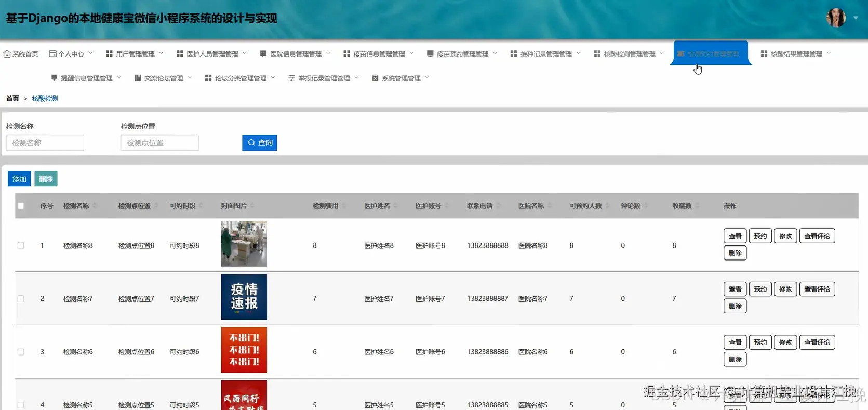This screenshot has height=410, width=868.
Task: Sort by the 检测名称 column arrows
Action: pos(95,206)
